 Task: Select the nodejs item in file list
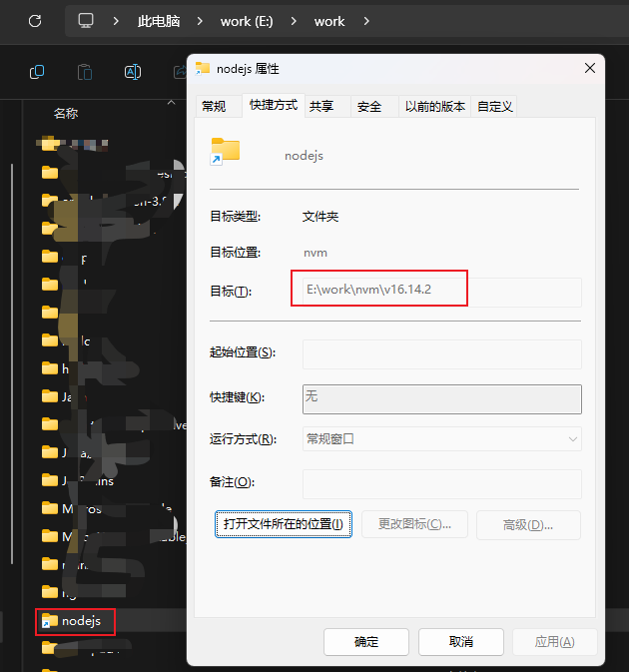81,621
